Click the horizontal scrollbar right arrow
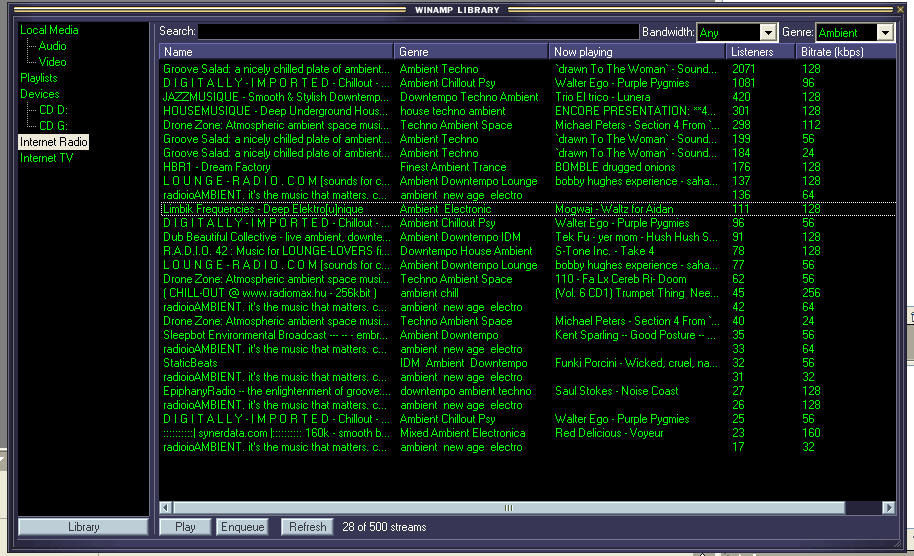914x556 pixels. (888, 508)
